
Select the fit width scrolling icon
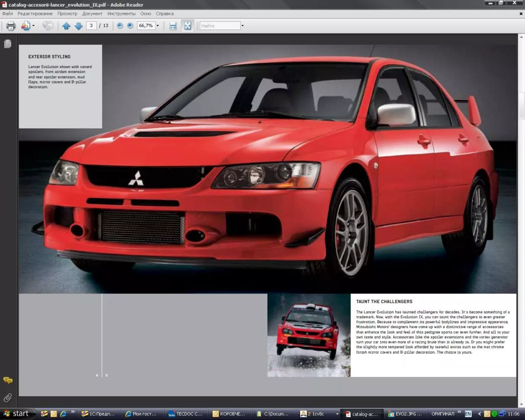(x=173, y=26)
